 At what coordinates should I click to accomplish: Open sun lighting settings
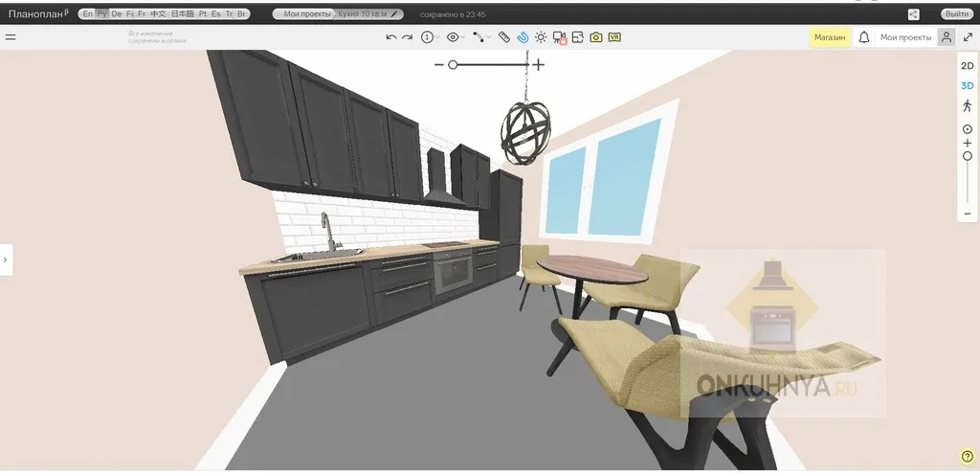[541, 37]
